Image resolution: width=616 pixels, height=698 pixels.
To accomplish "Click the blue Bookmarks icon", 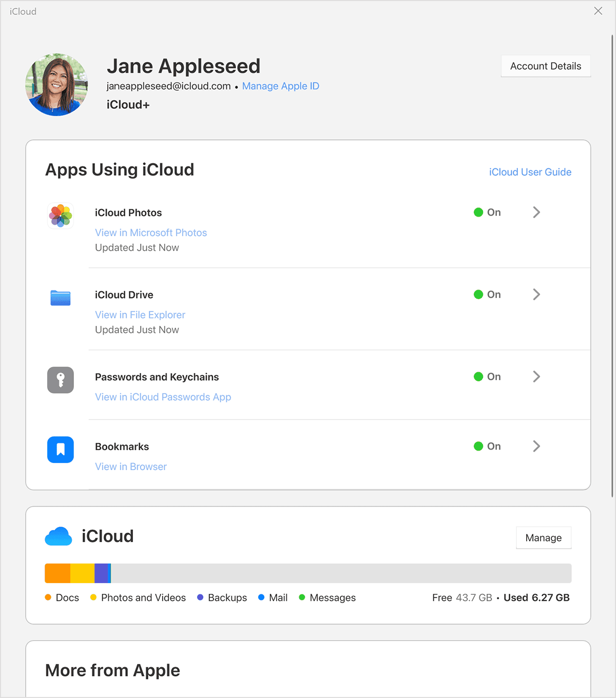I will [61, 450].
